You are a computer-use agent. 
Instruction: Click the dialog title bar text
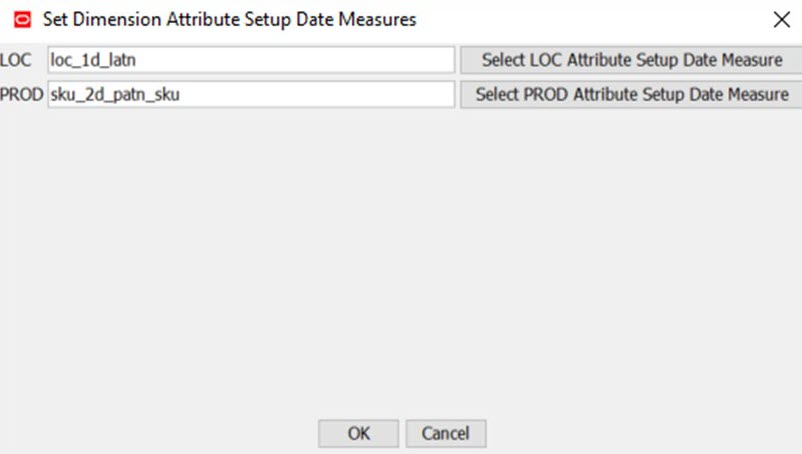(229, 19)
